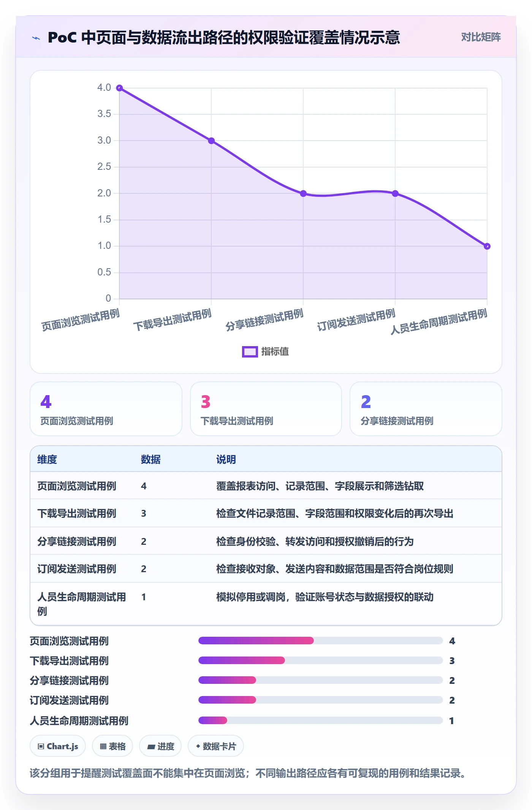Click the Chart.js tag chip
Image resolution: width=532 pixels, height=810 pixels.
tap(58, 746)
